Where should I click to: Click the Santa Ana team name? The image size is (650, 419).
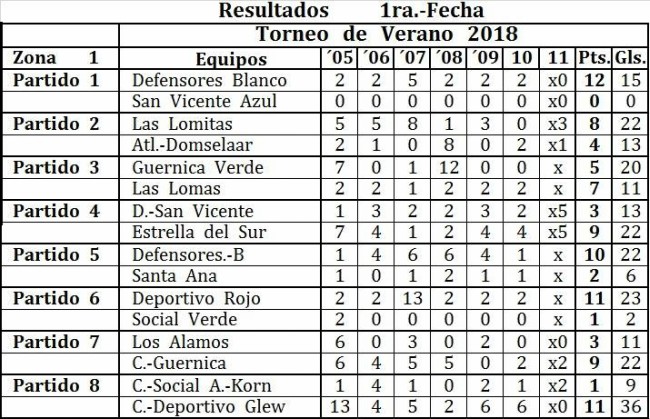(174, 276)
